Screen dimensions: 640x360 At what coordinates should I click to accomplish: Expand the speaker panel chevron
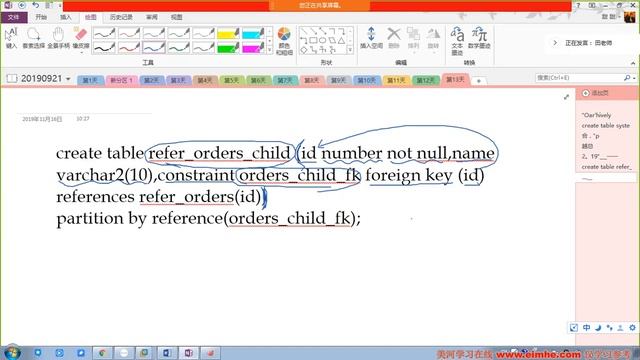coord(555,42)
